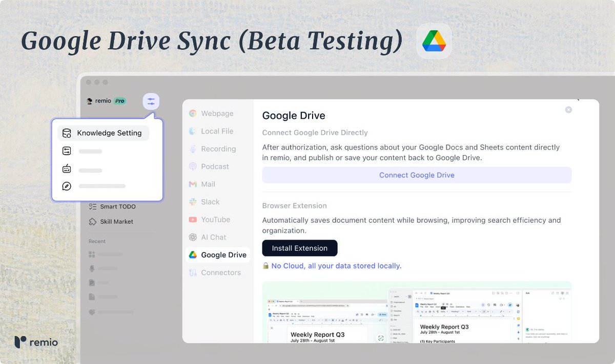Click the Weekly Report Q3 preview thumbnail
Viewport: 615px width, 364px height.
pyautogui.click(x=417, y=312)
